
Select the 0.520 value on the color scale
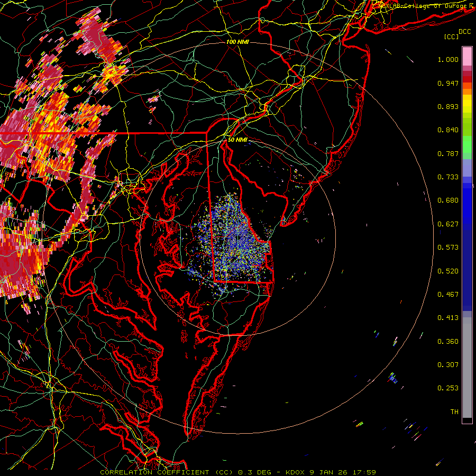(x=448, y=271)
